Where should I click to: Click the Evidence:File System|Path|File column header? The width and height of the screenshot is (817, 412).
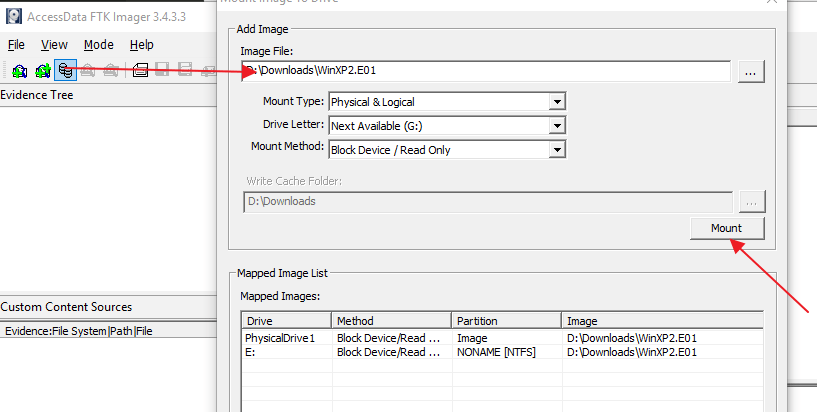79,331
